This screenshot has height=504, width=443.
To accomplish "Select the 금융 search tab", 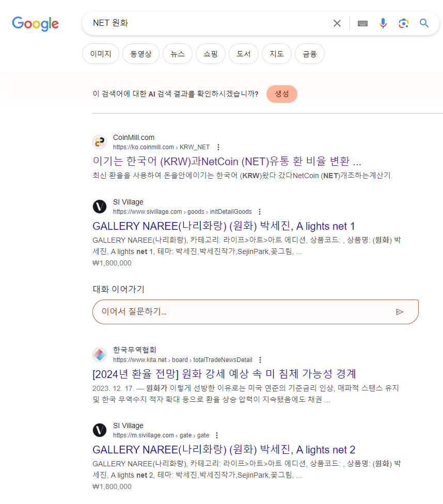I will pyautogui.click(x=309, y=54).
